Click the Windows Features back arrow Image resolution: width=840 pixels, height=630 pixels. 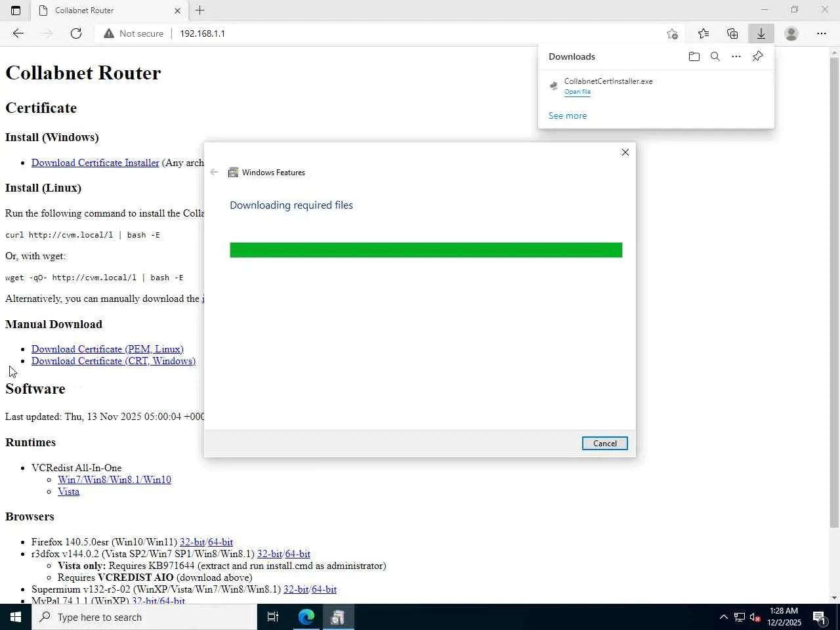click(214, 173)
